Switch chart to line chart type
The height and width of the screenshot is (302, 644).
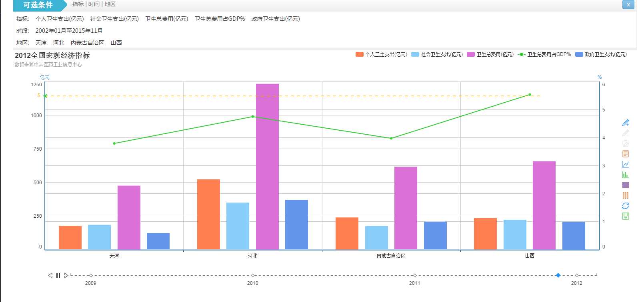click(x=626, y=164)
